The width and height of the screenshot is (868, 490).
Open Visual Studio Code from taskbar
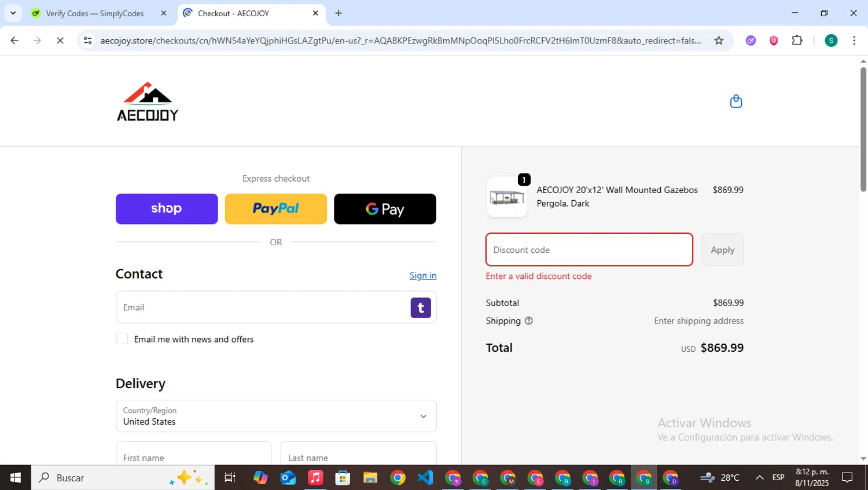(x=425, y=478)
